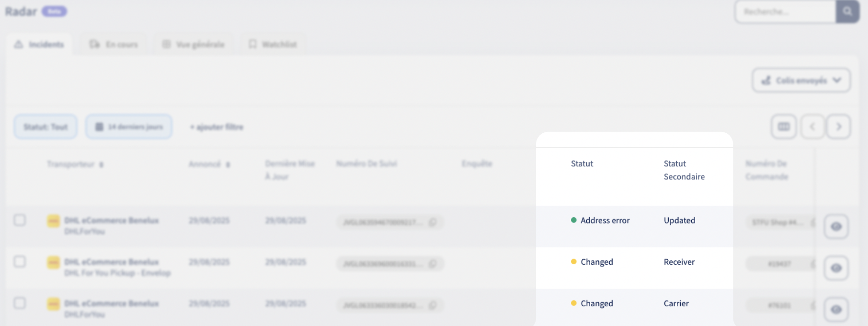Select checkbox for the DHL For You Pickup - Envelop row
The height and width of the screenshot is (326, 868).
[x=20, y=262]
